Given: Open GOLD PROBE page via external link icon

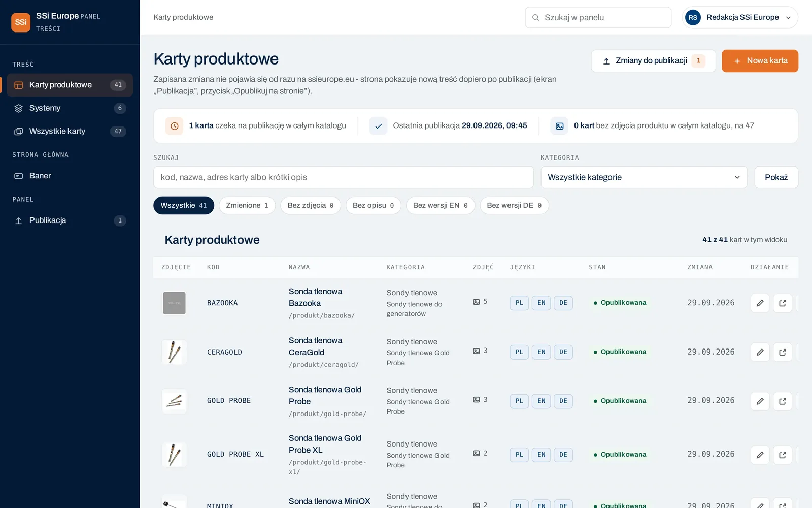Looking at the screenshot, I should pyautogui.click(x=783, y=401).
